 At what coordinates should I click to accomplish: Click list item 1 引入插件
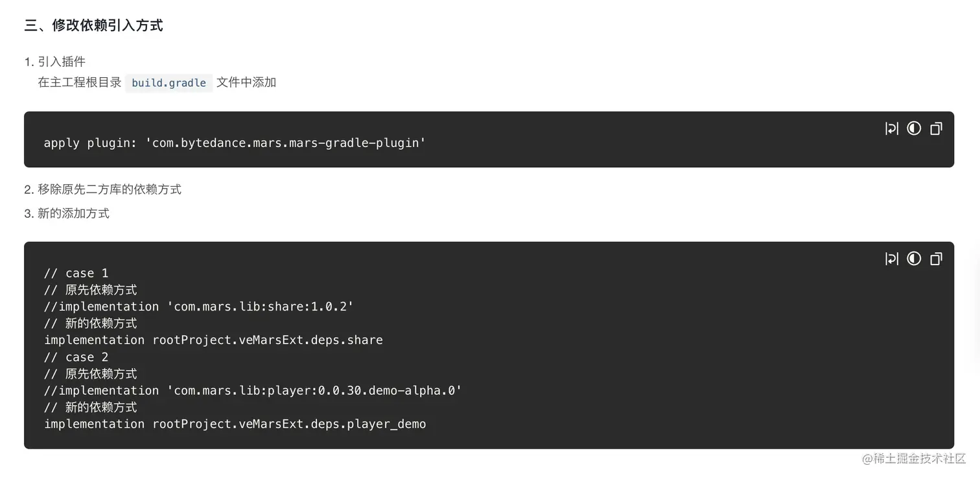(x=61, y=62)
